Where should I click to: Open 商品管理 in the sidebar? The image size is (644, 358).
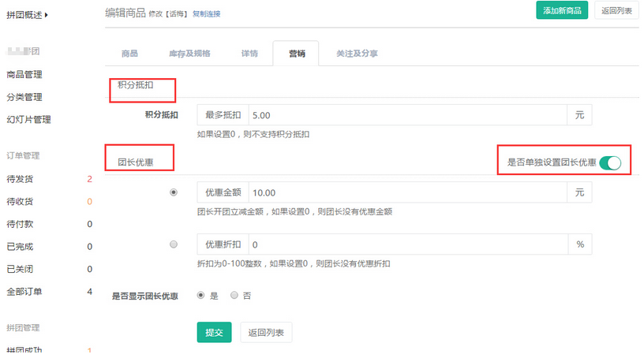point(24,75)
